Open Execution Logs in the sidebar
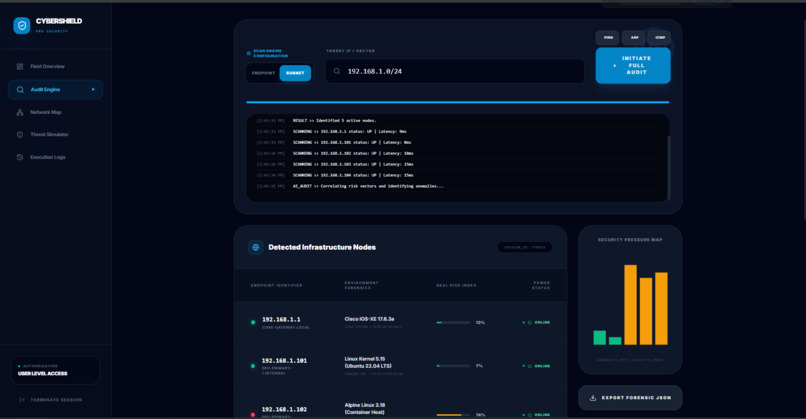 (x=56, y=157)
